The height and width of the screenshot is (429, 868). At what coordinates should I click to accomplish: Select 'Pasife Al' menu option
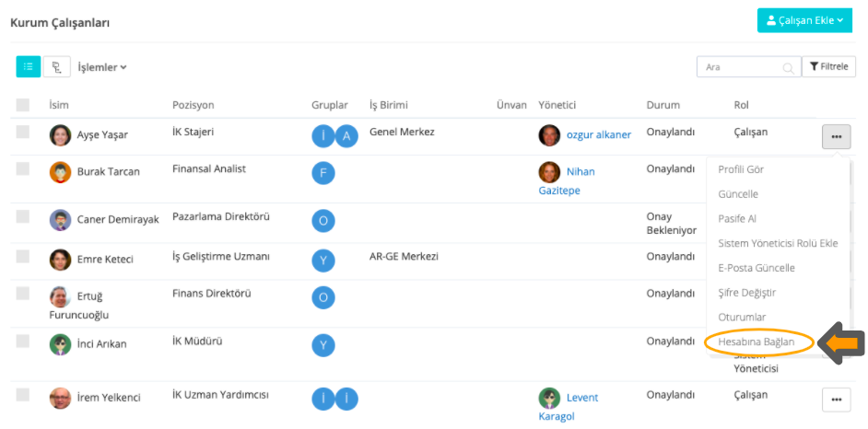pos(737,219)
